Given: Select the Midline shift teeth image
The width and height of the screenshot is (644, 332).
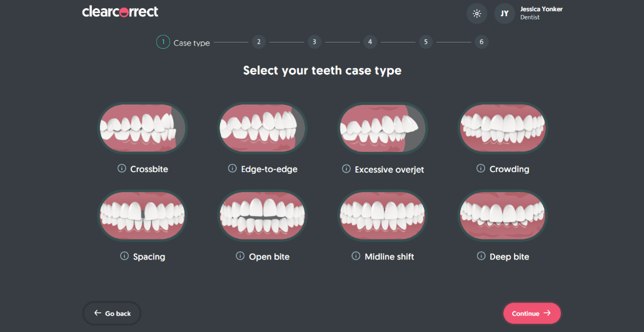Looking at the screenshot, I should coord(383,216).
